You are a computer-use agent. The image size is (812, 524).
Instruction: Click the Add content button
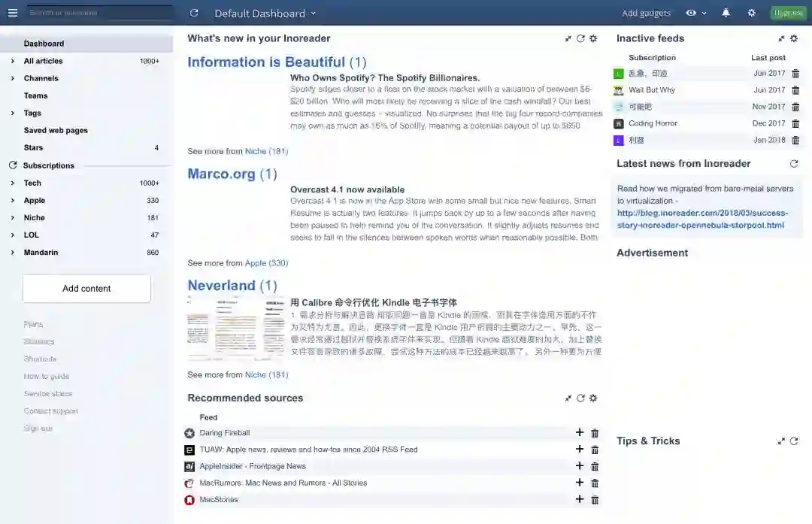(86, 289)
